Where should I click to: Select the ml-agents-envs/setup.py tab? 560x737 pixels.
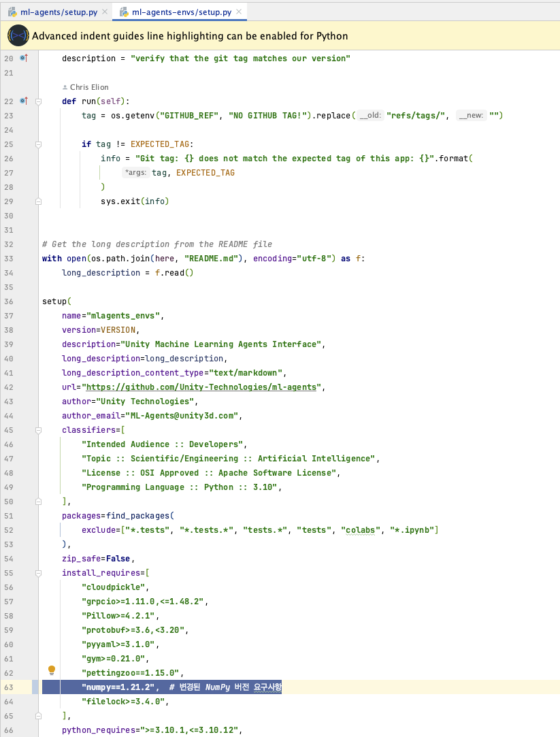(x=182, y=12)
